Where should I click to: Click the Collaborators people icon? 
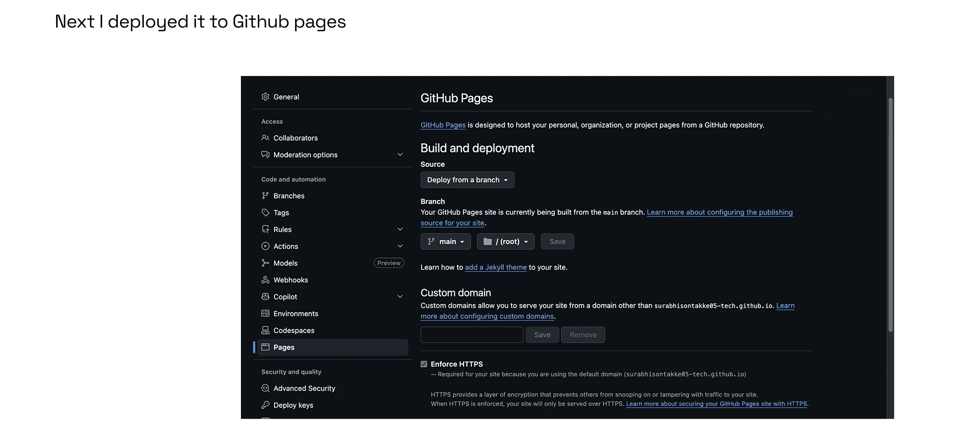coord(265,138)
